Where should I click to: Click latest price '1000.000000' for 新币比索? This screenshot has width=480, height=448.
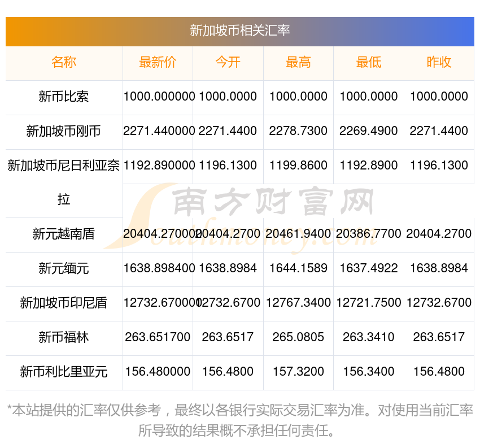159,97
